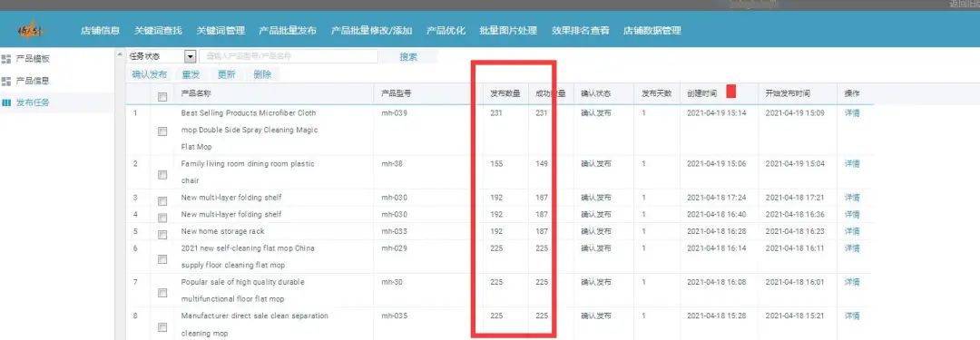Click the 创建时间 column header
Screen dimensions: 980x340
[x=701, y=93]
